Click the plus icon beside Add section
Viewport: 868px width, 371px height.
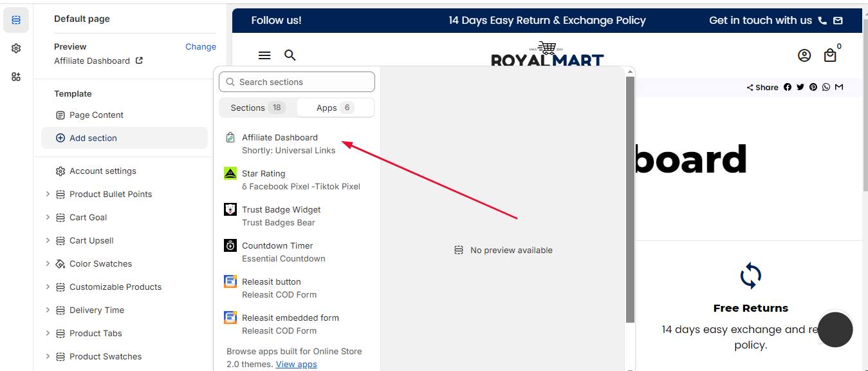coord(60,138)
